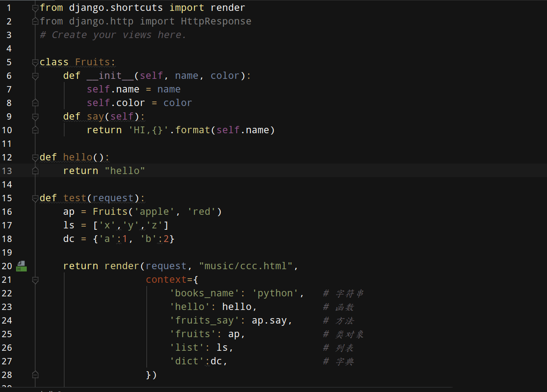The width and height of the screenshot is (547, 392).
Task: Collapse the test function body
Action: pos(35,198)
